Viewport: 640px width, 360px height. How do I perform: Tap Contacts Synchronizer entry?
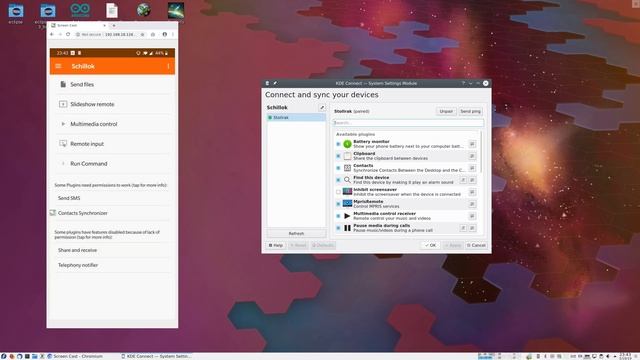110,213
